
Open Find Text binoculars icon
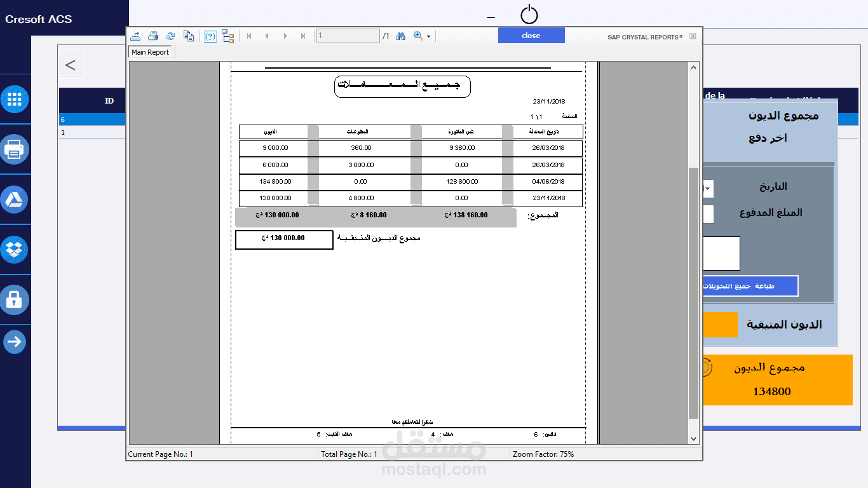pyautogui.click(x=401, y=36)
